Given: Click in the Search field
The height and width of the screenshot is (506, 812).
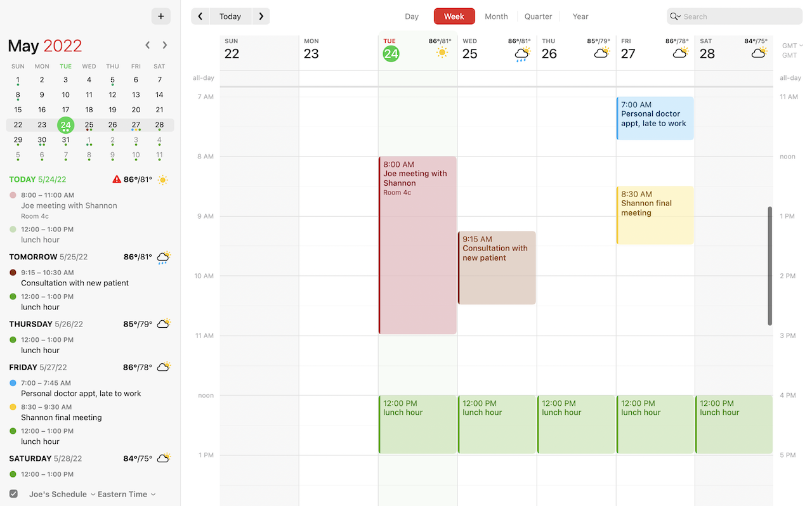Looking at the screenshot, I should 735,16.
